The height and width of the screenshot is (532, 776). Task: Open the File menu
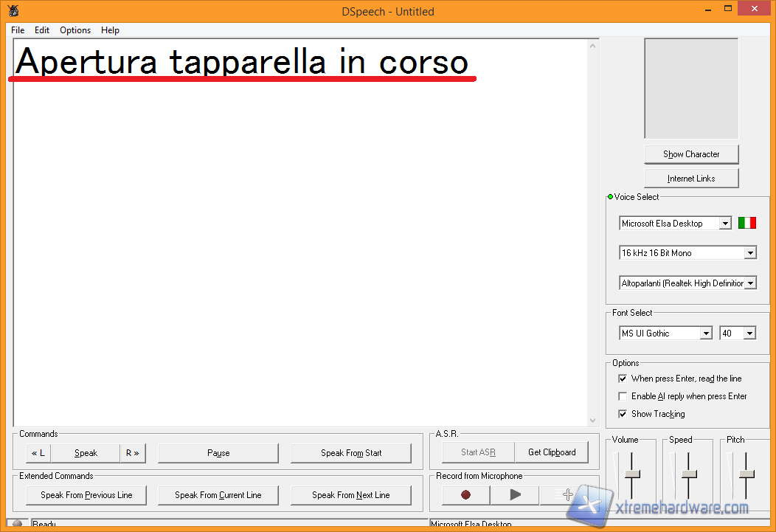click(x=18, y=30)
